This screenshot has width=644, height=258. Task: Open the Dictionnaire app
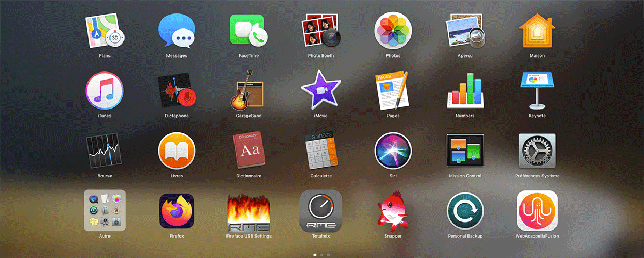248,151
